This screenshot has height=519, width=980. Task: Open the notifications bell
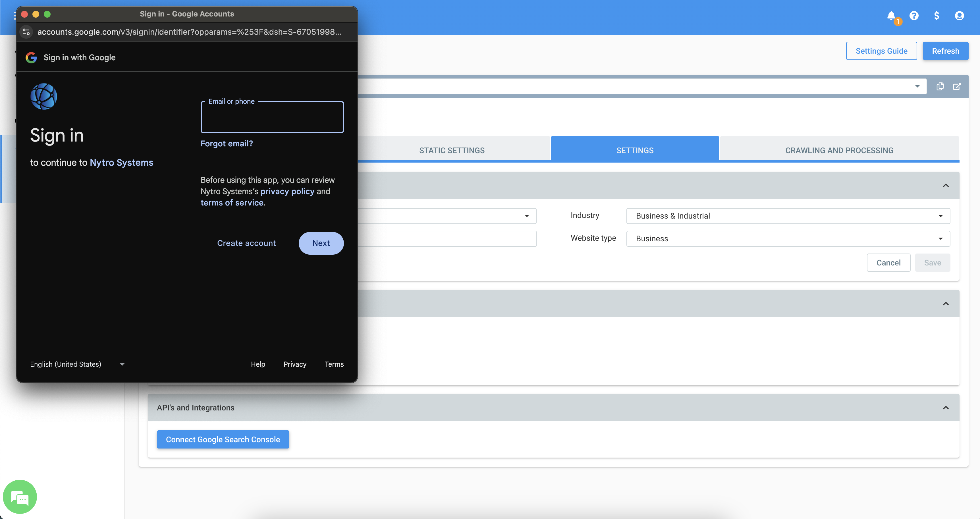(891, 16)
